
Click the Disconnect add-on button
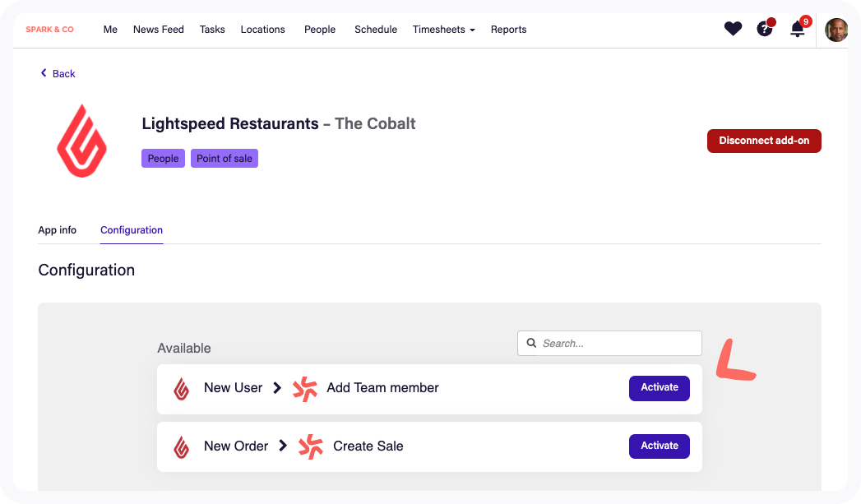(x=764, y=141)
